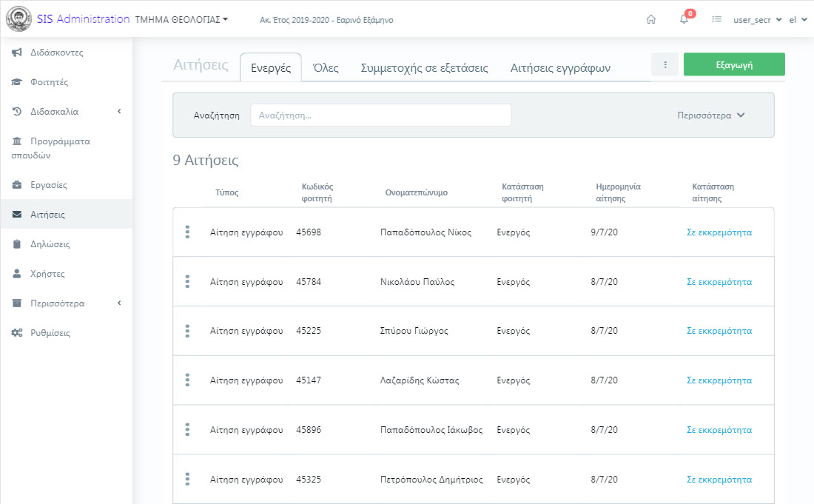The width and height of the screenshot is (814, 504).
Task: Click the graduation cap icon for Φοιτητές
Action: pos(17,82)
